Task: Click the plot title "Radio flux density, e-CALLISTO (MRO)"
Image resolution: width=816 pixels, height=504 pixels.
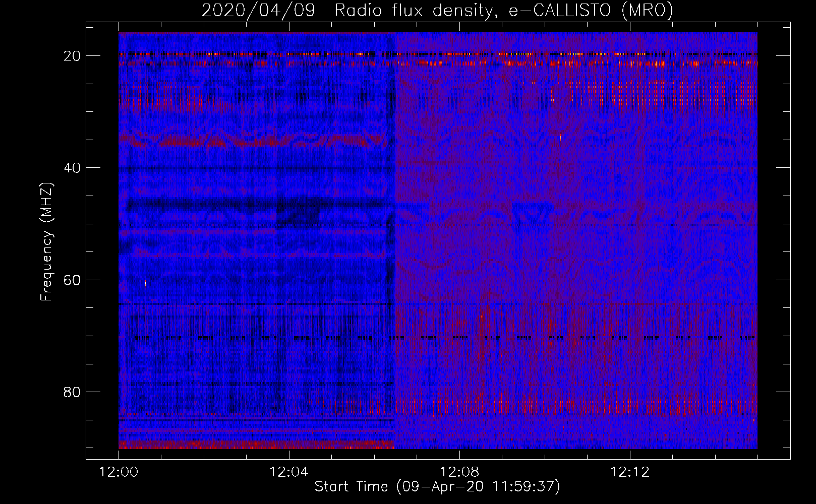Action: coord(504,10)
